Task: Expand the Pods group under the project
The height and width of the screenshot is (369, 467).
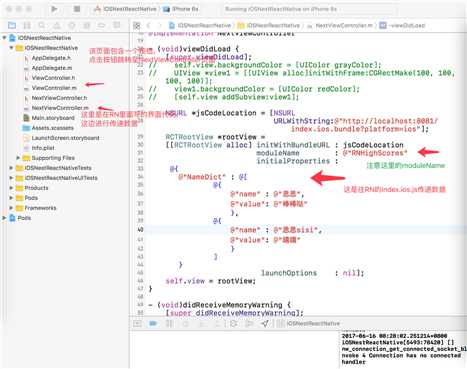Action: [11, 198]
